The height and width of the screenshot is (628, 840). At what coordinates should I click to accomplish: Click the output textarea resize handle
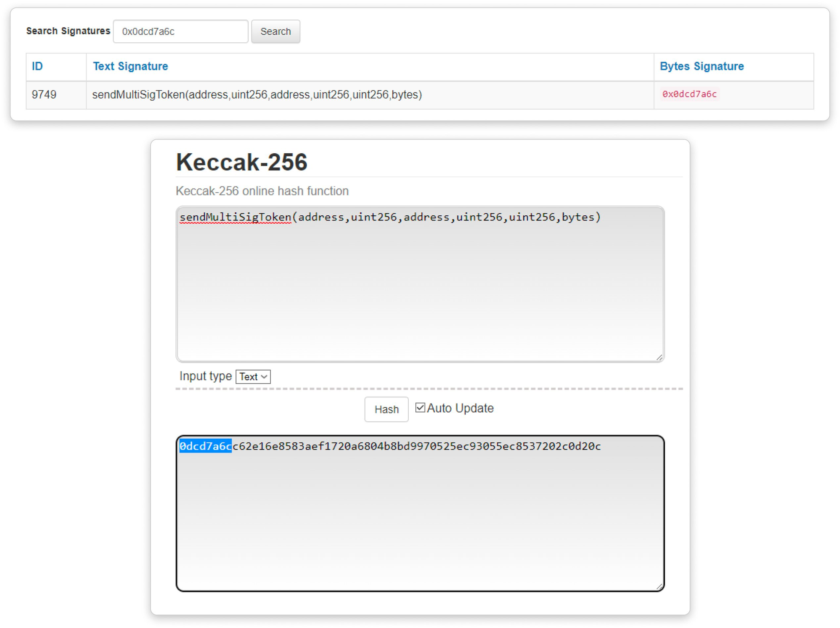(x=659, y=586)
